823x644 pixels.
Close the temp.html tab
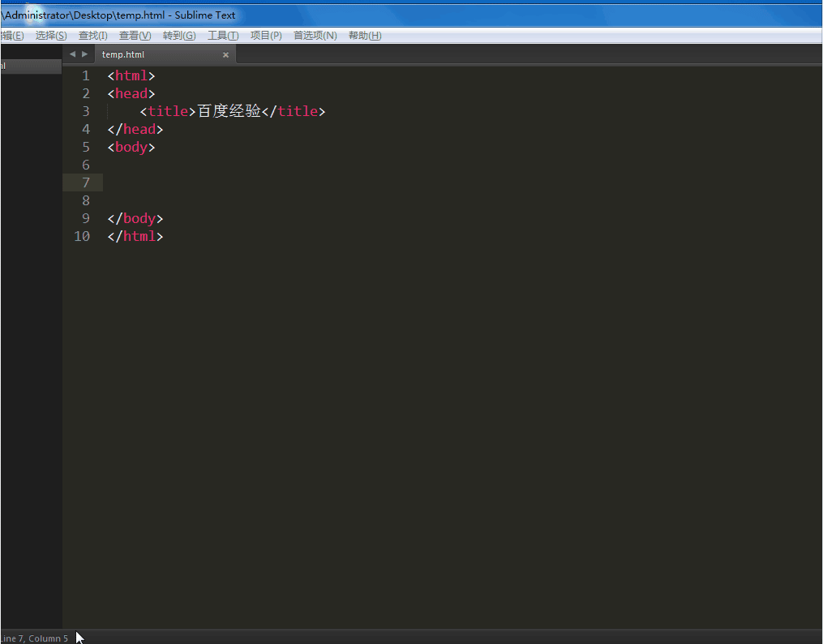tap(225, 54)
